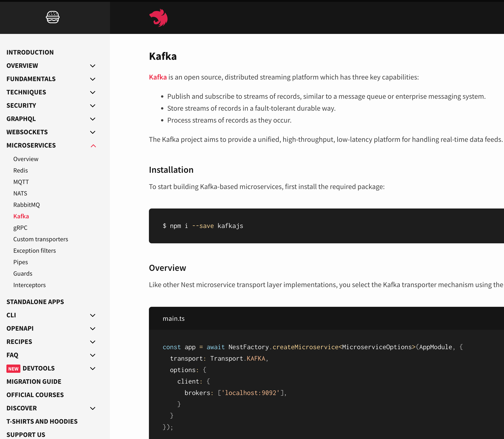
Task: Open the Redis microservices page
Action: pyautogui.click(x=21, y=170)
